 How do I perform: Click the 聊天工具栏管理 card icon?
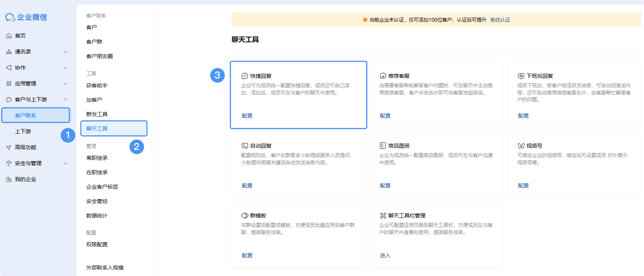pos(383,215)
